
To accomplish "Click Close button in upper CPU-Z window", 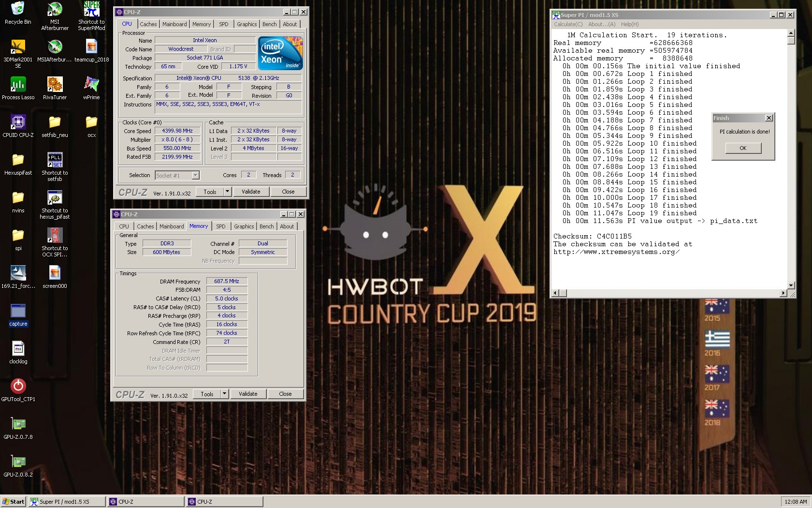I will pos(288,192).
